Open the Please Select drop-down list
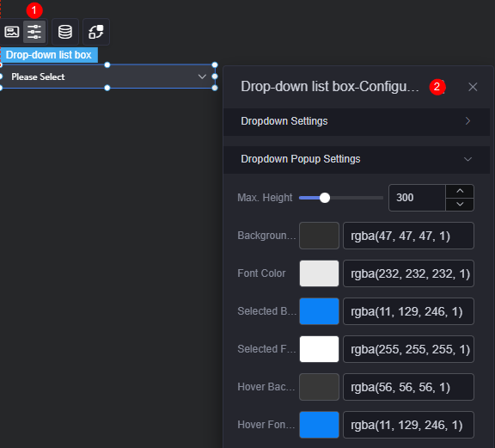Image resolution: width=495 pixels, height=448 pixels. coord(107,77)
